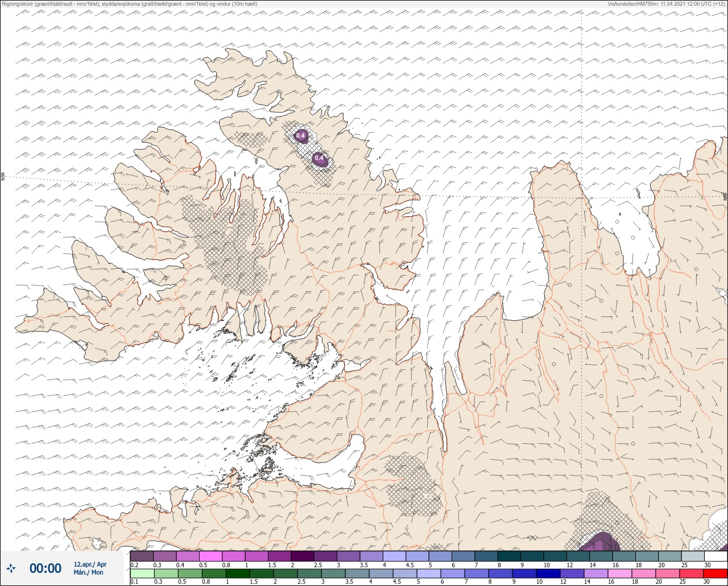This screenshot has width=728, height=586.
Task: Click the weekday text 'Mán./ Mon'
Action: [89, 572]
